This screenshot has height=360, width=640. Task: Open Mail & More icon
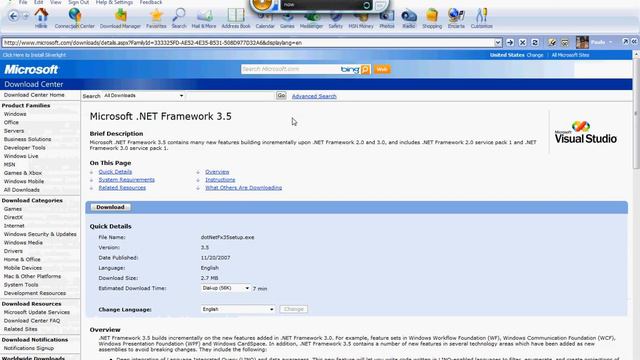204,18
